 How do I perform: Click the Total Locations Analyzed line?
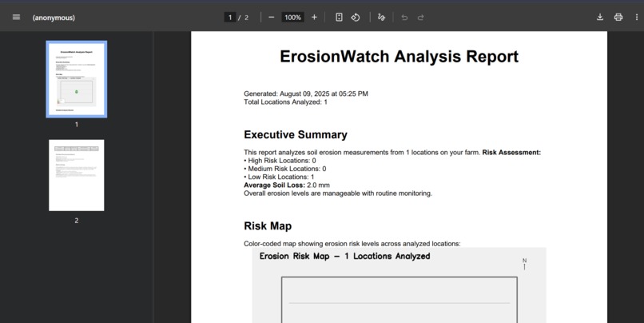pyautogui.click(x=285, y=102)
